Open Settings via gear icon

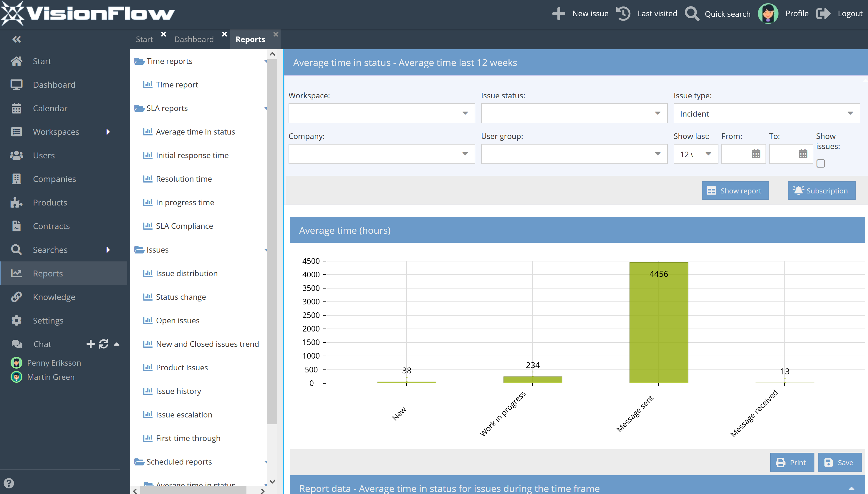(x=16, y=320)
